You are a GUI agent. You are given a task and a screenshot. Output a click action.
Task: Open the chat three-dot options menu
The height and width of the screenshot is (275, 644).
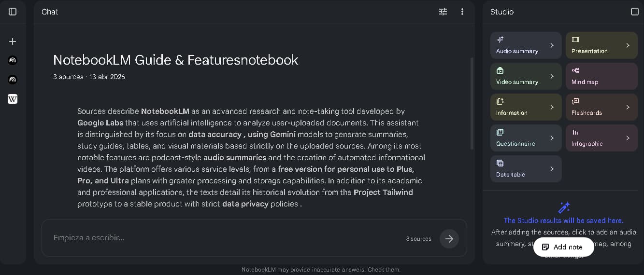point(462,12)
